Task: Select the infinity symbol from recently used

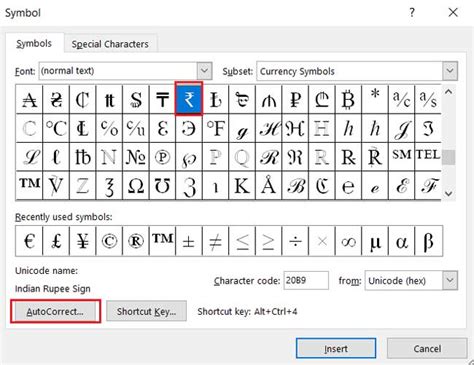Action: coord(348,241)
